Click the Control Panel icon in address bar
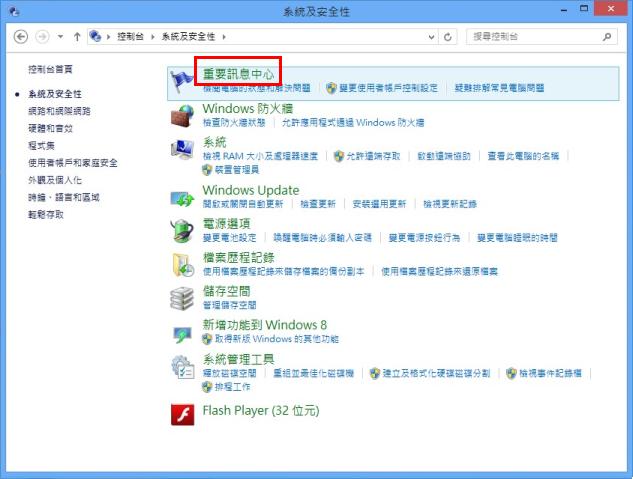633x479 pixels. pos(95,36)
